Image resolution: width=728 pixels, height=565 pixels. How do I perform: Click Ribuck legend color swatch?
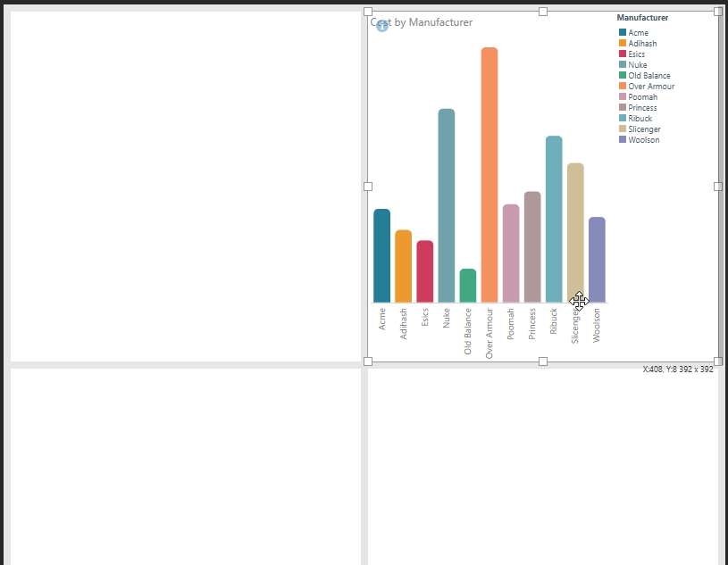tap(622, 118)
